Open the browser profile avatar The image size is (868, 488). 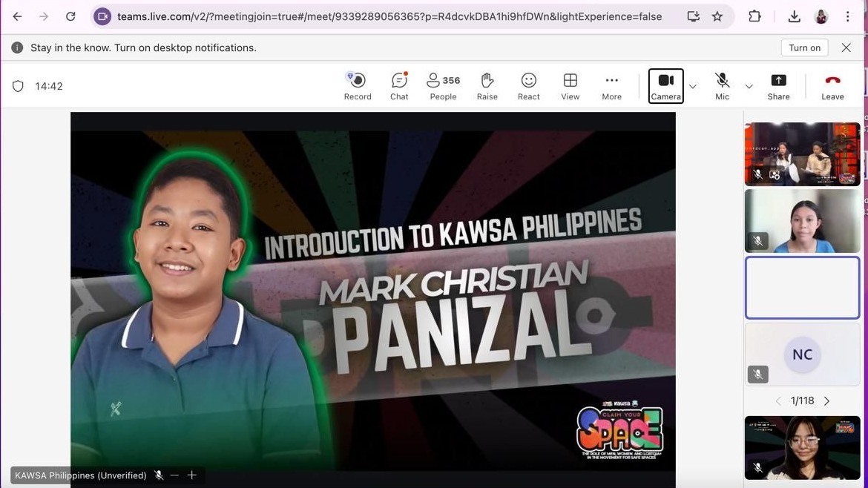point(821,16)
